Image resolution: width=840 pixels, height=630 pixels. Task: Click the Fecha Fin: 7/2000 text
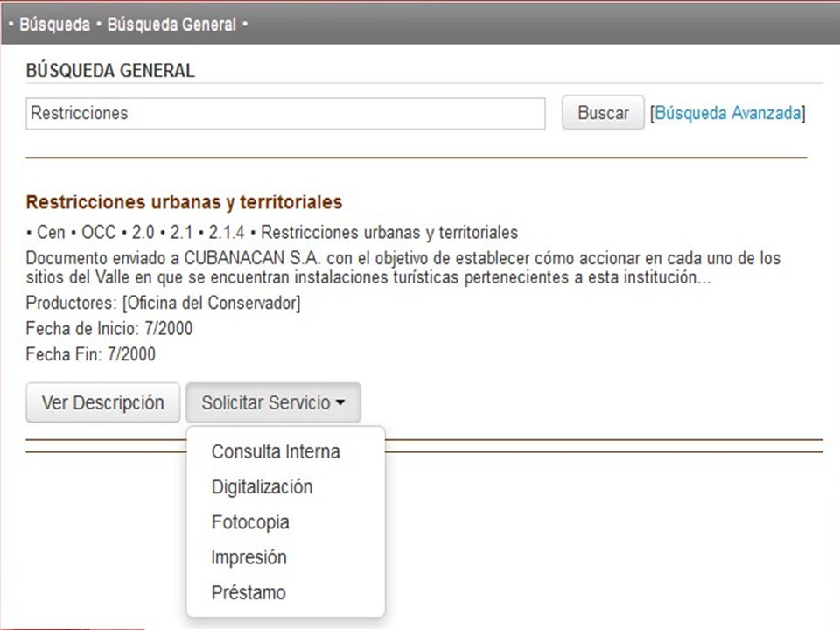click(x=90, y=354)
